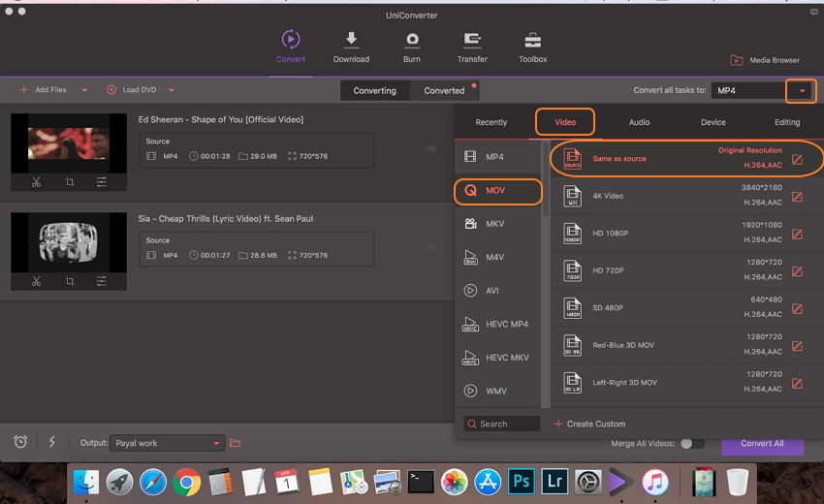Switch to the Converted tab
The image size is (824, 504).
(445, 90)
